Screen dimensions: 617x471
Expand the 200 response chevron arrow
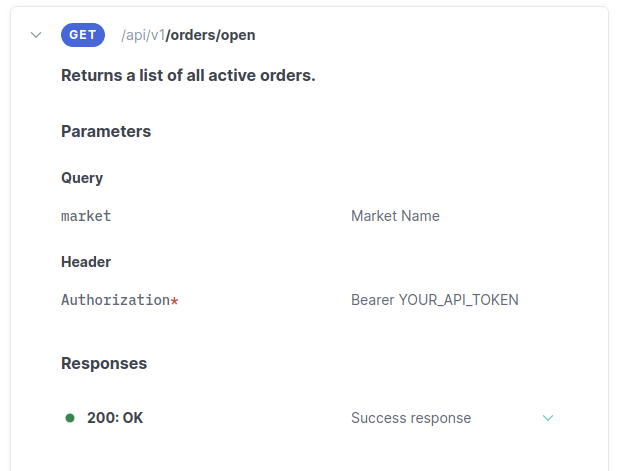click(548, 418)
